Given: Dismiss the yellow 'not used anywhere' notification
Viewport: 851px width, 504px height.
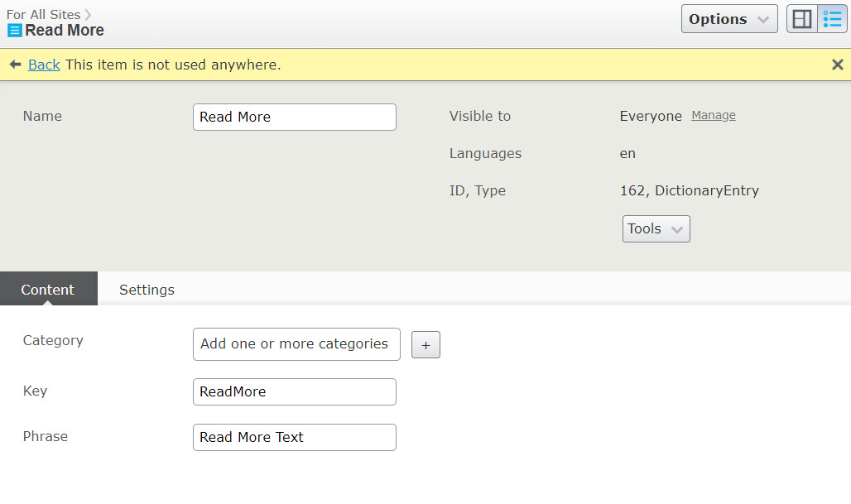Looking at the screenshot, I should 837,65.
